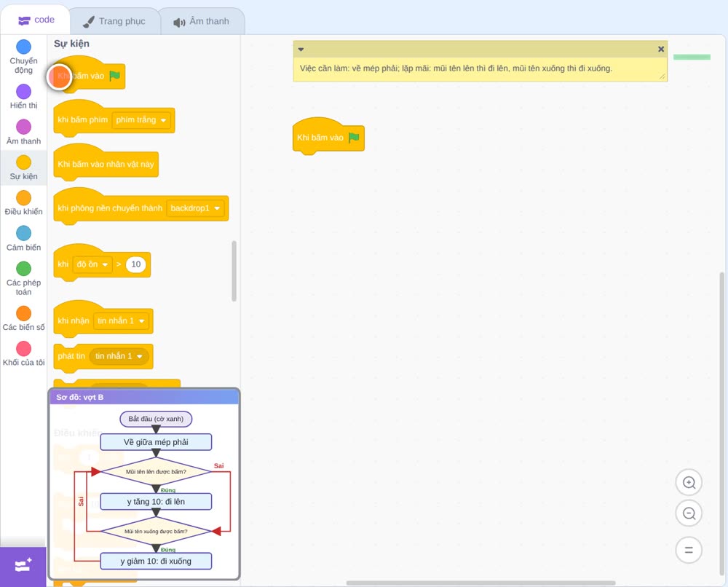Click the Về giữa mép phải flowchart box

pyautogui.click(x=156, y=442)
